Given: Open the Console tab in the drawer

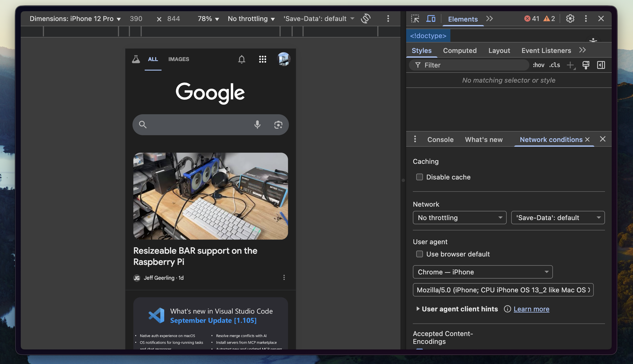Looking at the screenshot, I should (440, 139).
